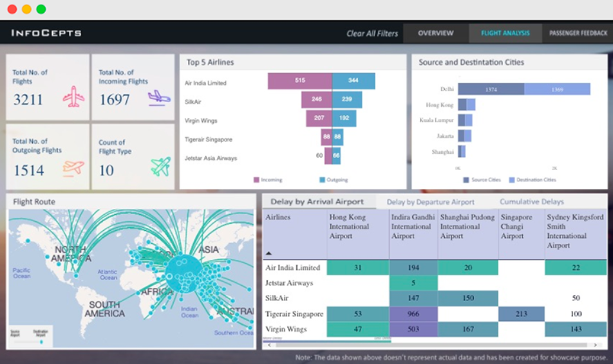
Task: Click the sort arrow under Airlines column header
Action: click(x=269, y=253)
